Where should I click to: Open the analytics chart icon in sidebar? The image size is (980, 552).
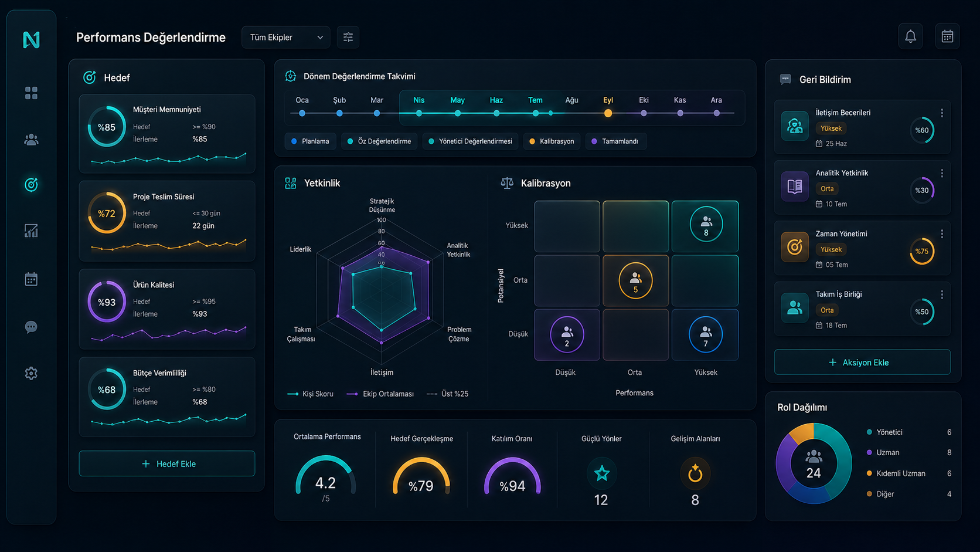click(31, 231)
